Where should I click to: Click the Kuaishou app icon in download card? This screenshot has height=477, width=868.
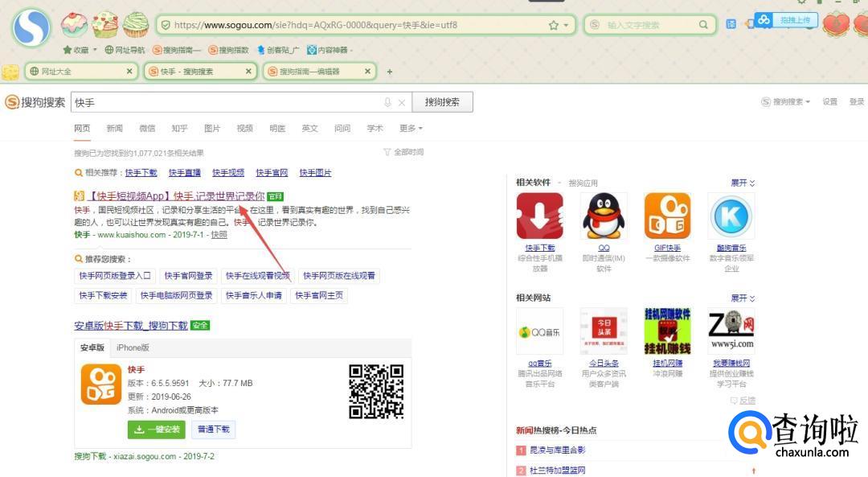tap(100, 384)
